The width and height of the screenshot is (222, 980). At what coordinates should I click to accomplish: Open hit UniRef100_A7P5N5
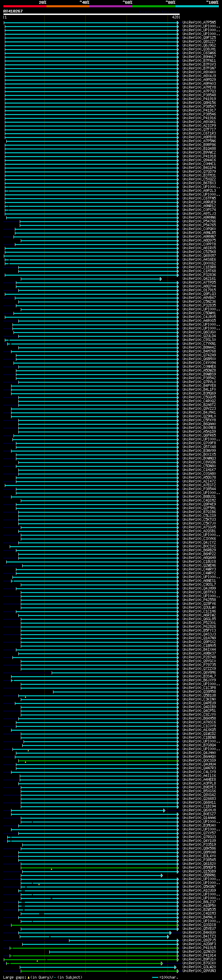[x=199, y=23]
